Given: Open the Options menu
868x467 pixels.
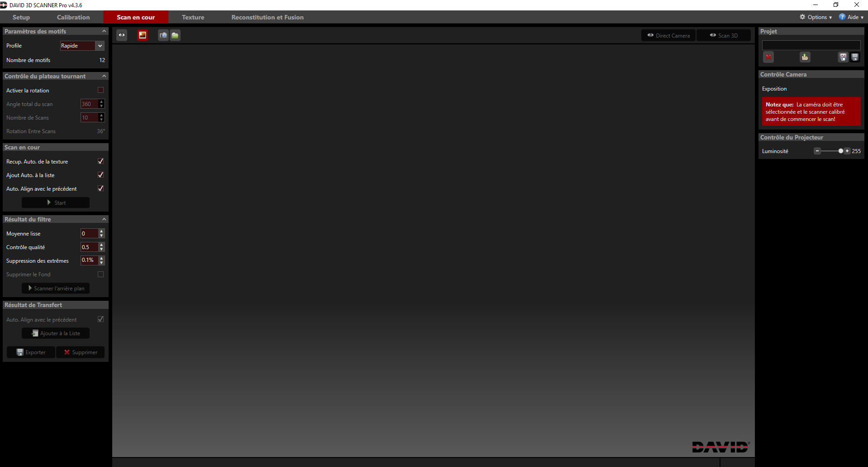Looking at the screenshot, I should click(816, 17).
